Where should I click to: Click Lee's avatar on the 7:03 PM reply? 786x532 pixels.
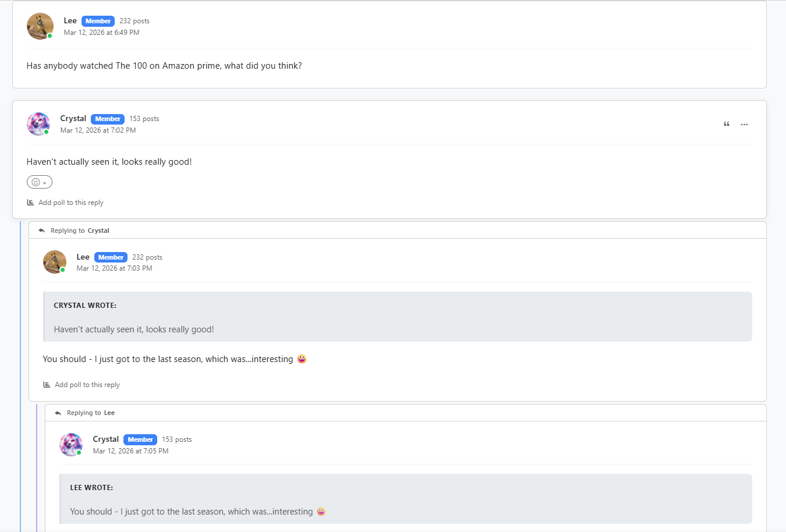pos(55,262)
